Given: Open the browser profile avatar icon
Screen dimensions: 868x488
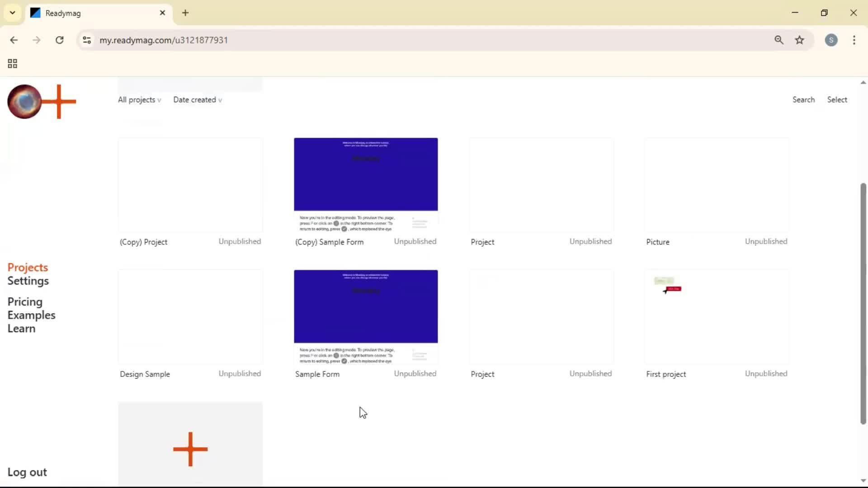Looking at the screenshot, I should pyautogui.click(x=832, y=40).
